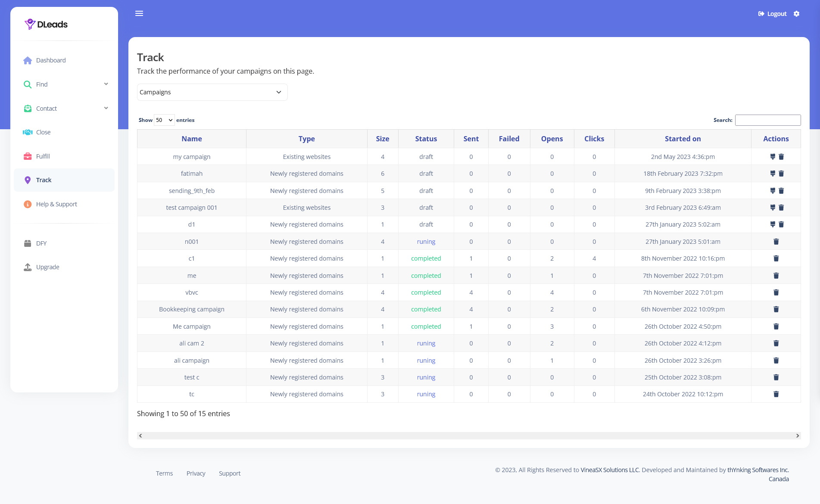Go to Dashboard in sidebar

point(51,60)
